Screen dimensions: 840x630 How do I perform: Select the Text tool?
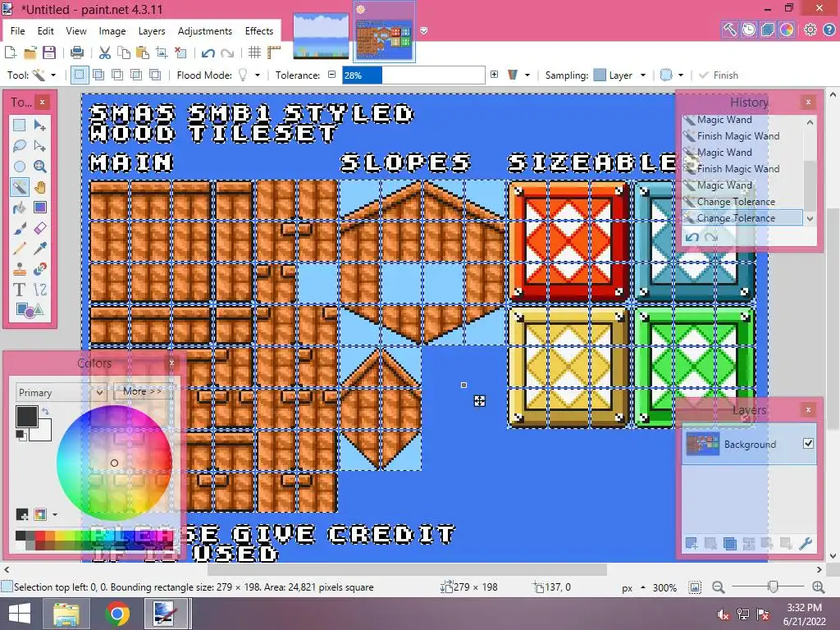pos(20,290)
